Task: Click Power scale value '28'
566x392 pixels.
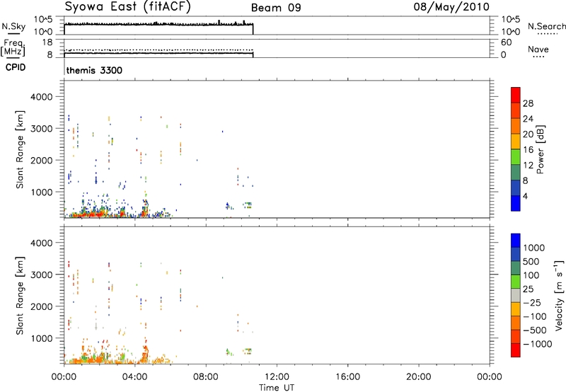Action: point(528,103)
